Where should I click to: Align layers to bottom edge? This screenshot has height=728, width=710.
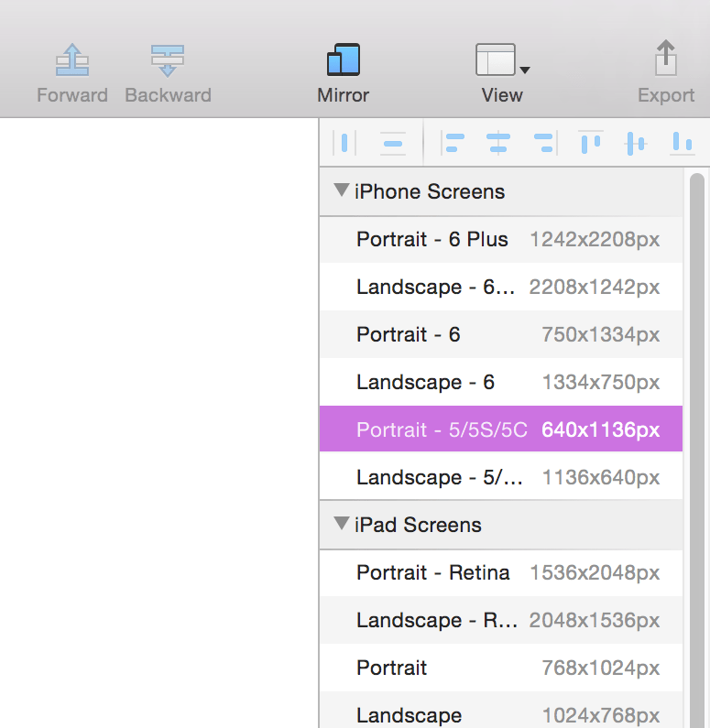click(682, 143)
